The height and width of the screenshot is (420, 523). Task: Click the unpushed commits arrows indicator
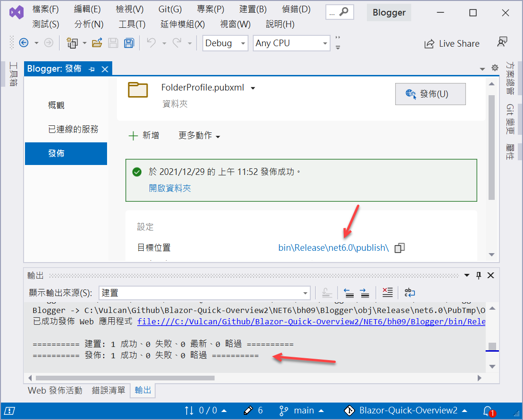189,410
